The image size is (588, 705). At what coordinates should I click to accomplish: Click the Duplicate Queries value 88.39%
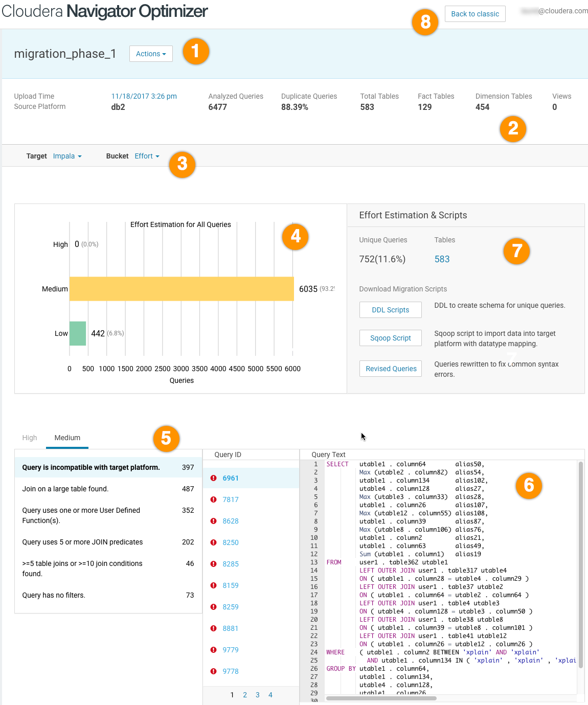[295, 107]
